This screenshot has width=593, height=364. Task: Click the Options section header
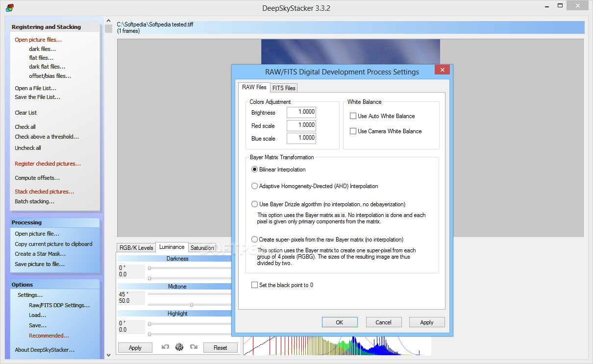click(55, 285)
